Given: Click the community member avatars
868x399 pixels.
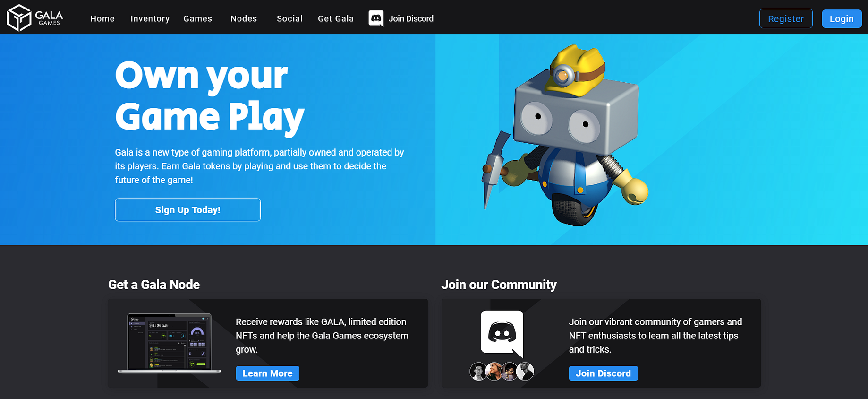Looking at the screenshot, I should [x=502, y=372].
